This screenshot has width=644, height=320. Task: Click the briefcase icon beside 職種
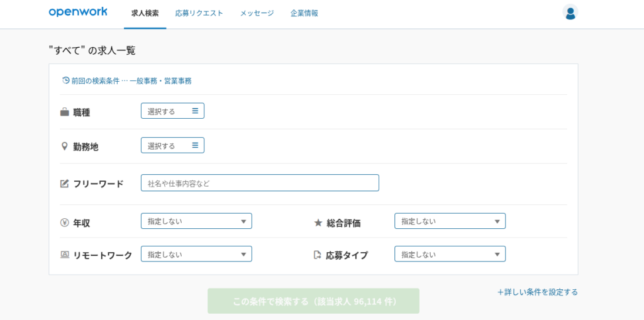[65, 112]
